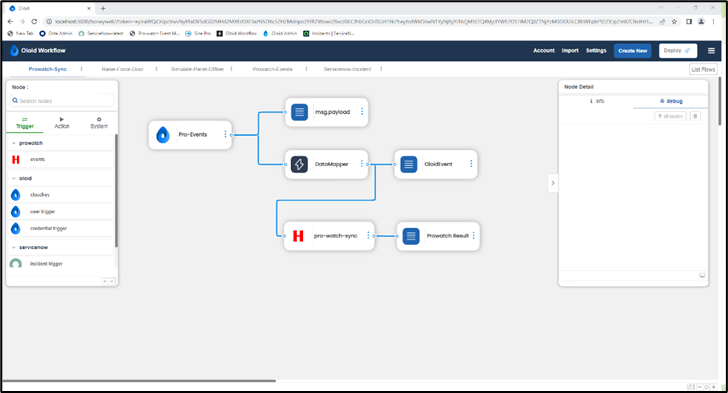This screenshot has height=393, width=728.
Task: Share this page via address bar icon
Action: [x=663, y=21]
